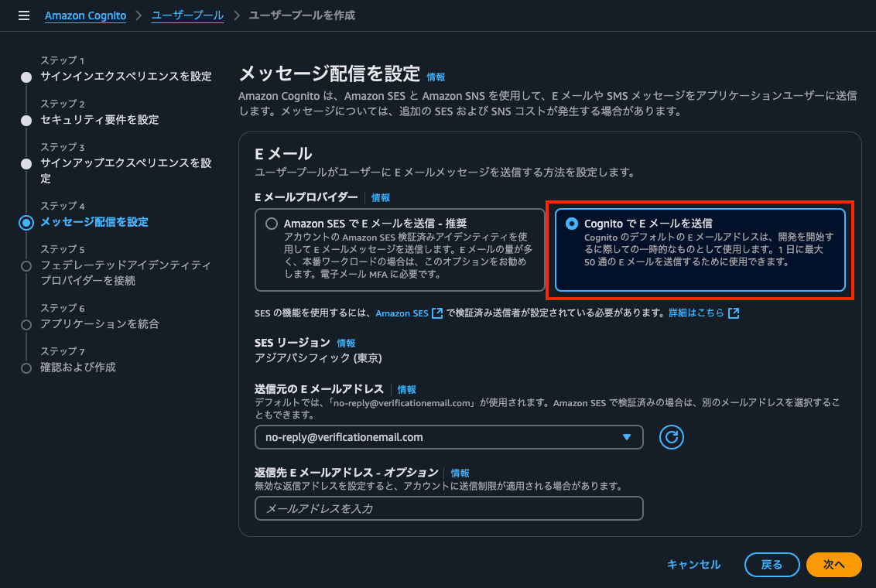The width and height of the screenshot is (876, 588).
Task: Open 情報 link beside メッセージ配信を設定 heading
Action: pos(436,77)
